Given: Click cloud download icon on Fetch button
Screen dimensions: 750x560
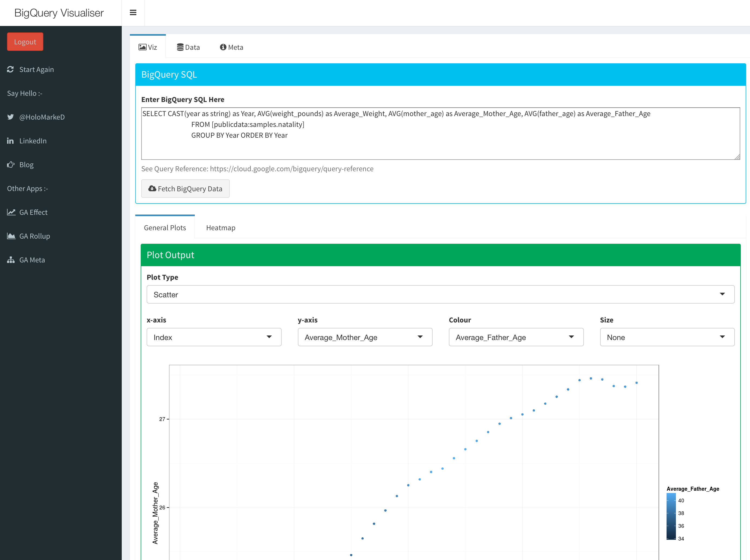Looking at the screenshot, I should tap(152, 189).
